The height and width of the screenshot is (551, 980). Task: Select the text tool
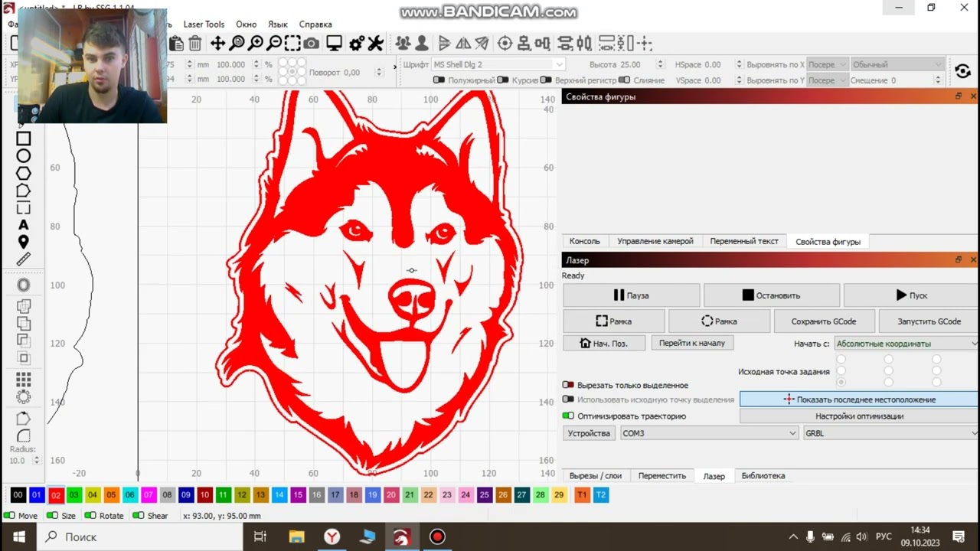coord(24,225)
